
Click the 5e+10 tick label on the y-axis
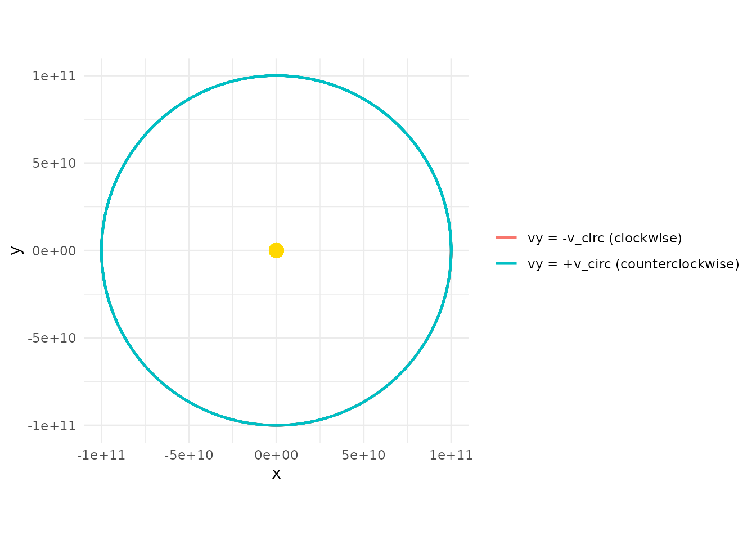54,163
